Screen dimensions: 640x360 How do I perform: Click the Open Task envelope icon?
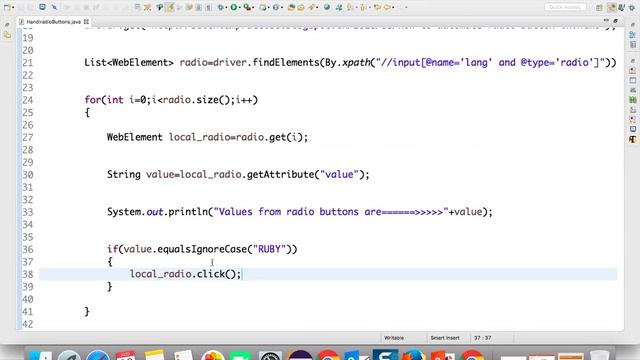(301, 7)
